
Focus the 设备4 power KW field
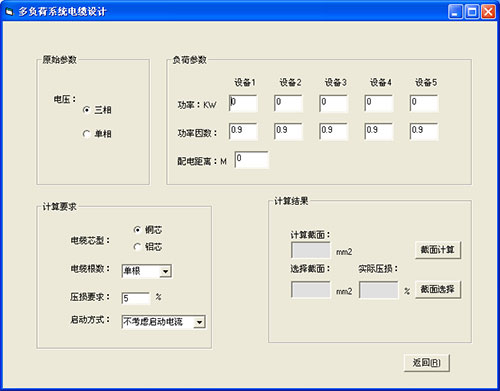tap(379, 103)
